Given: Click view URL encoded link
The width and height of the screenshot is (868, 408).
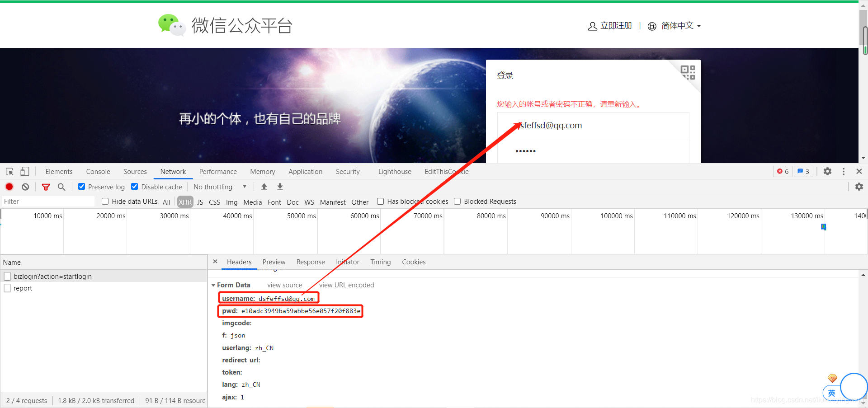Looking at the screenshot, I should tap(347, 285).
